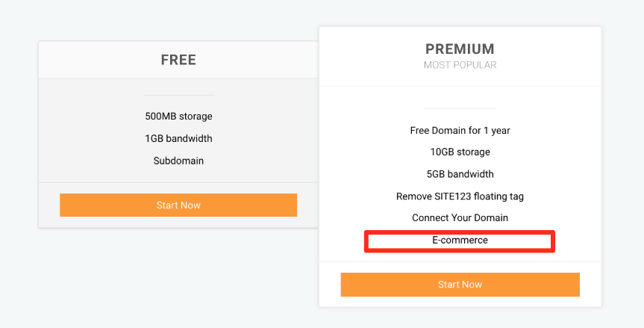
Task: Click the highlighted E-commerce feature
Action: pos(460,240)
